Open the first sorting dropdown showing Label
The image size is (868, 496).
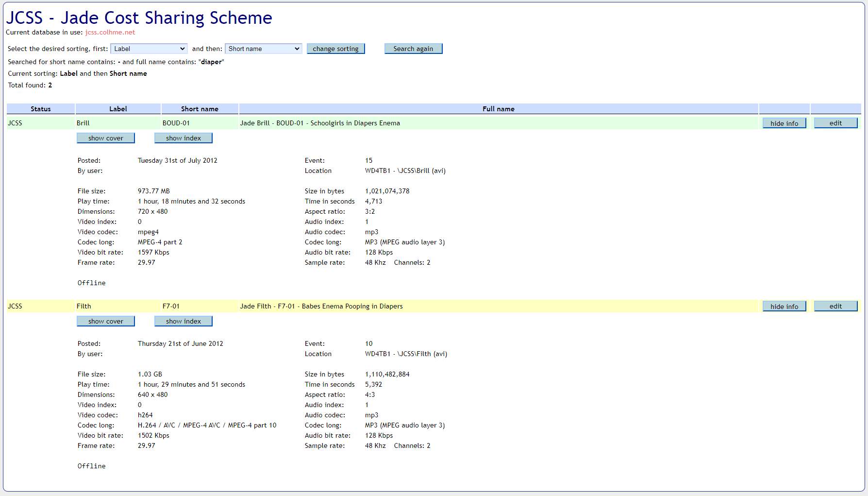pyautogui.click(x=149, y=49)
